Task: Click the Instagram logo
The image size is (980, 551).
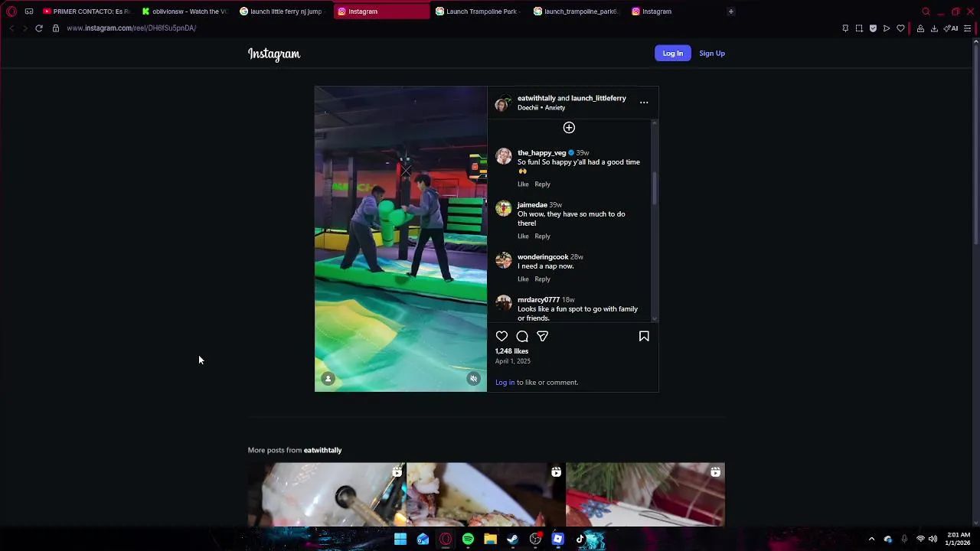Action: click(x=274, y=54)
